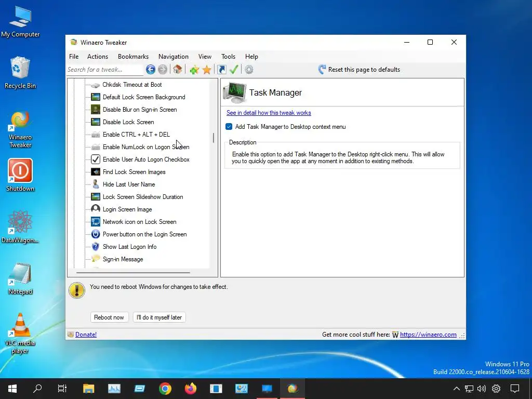Open File Explorer from taskbar
The width and height of the screenshot is (532, 399).
click(x=88, y=389)
